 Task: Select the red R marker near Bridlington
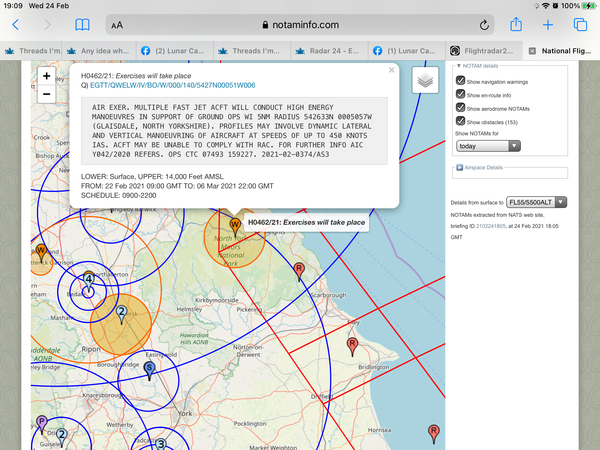pyautogui.click(x=352, y=346)
